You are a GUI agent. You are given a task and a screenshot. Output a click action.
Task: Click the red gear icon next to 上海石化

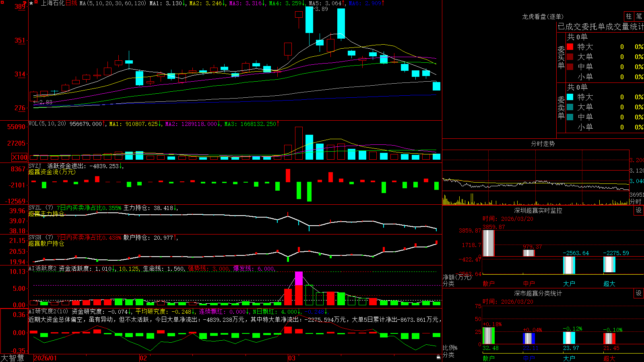coord(36,3)
